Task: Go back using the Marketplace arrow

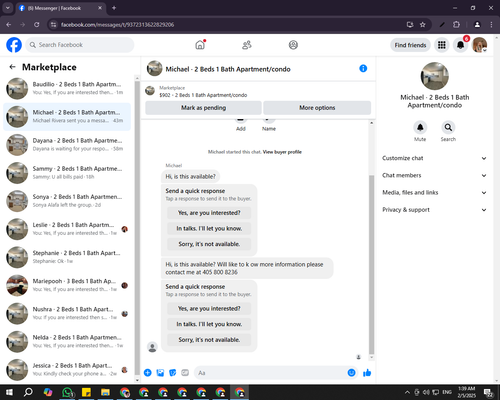Action: click(12, 67)
